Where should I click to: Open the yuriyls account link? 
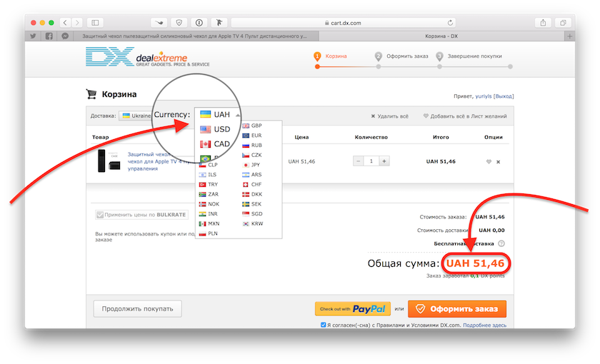[484, 96]
